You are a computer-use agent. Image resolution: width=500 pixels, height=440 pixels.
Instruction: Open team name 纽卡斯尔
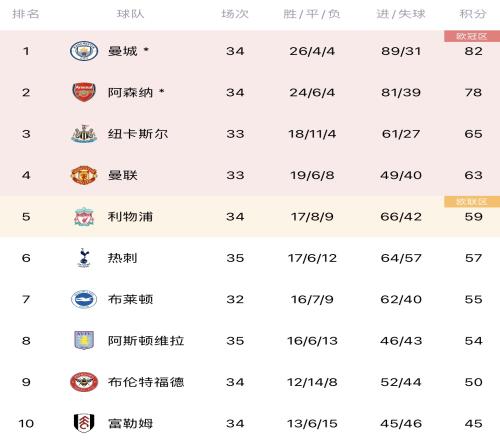[x=138, y=134]
